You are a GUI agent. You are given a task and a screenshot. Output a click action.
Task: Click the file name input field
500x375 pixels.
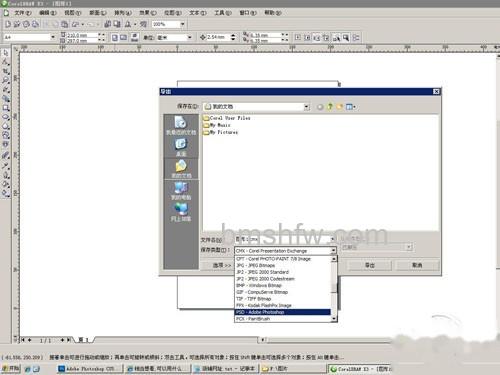point(285,239)
